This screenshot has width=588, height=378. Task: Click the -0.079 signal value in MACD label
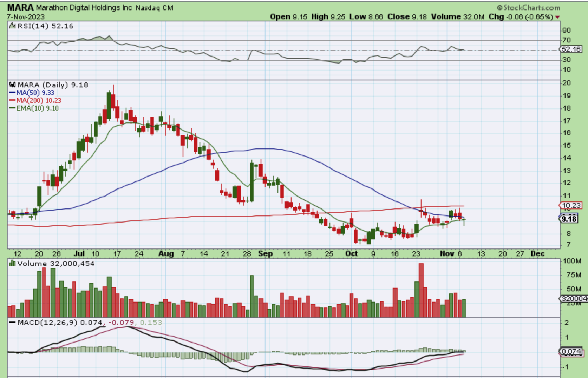122,323
